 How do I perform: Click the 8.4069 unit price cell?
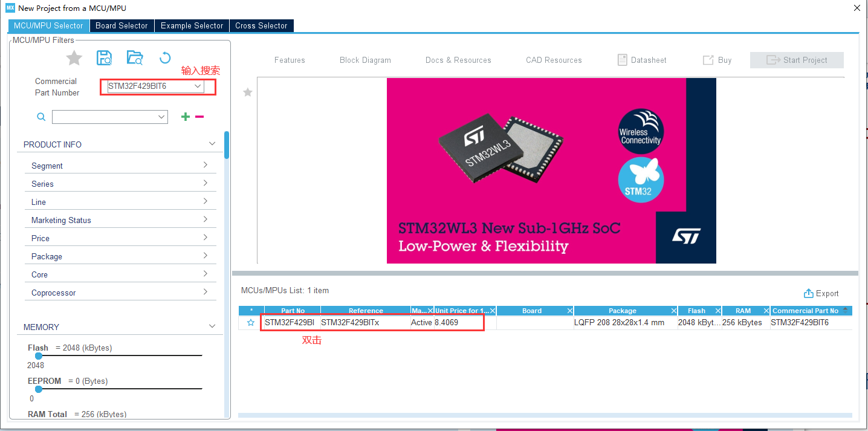point(465,323)
